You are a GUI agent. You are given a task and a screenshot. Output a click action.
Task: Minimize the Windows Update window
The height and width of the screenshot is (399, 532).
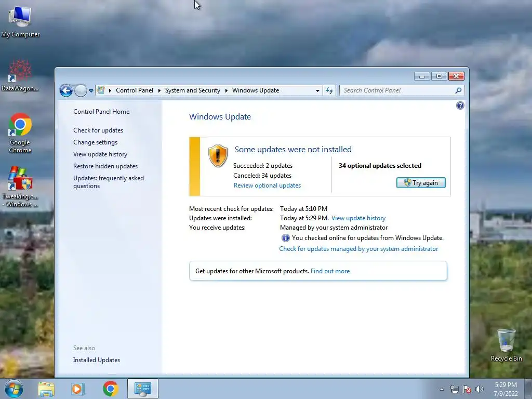pyautogui.click(x=422, y=76)
